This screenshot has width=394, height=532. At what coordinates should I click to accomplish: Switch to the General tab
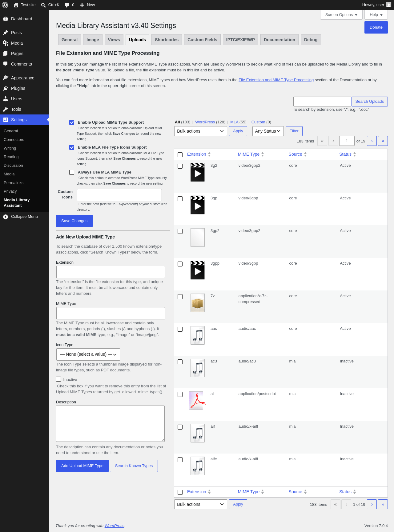point(70,40)
